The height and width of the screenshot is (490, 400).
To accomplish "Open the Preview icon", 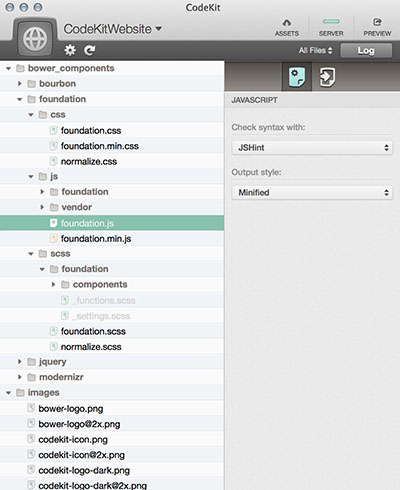I will (377, 22).
